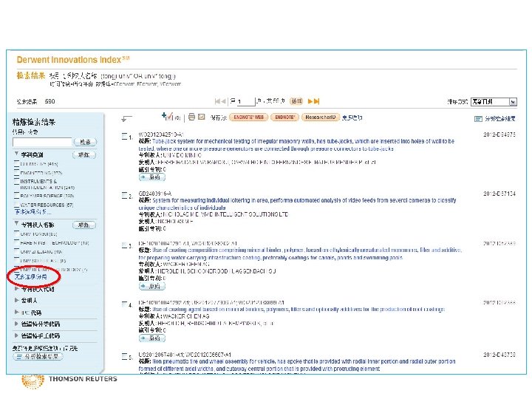Check the POLYMER SCIENCE category
Image resolution: width=532 pixels, height=399 pixels.
(x=16, y=195)
